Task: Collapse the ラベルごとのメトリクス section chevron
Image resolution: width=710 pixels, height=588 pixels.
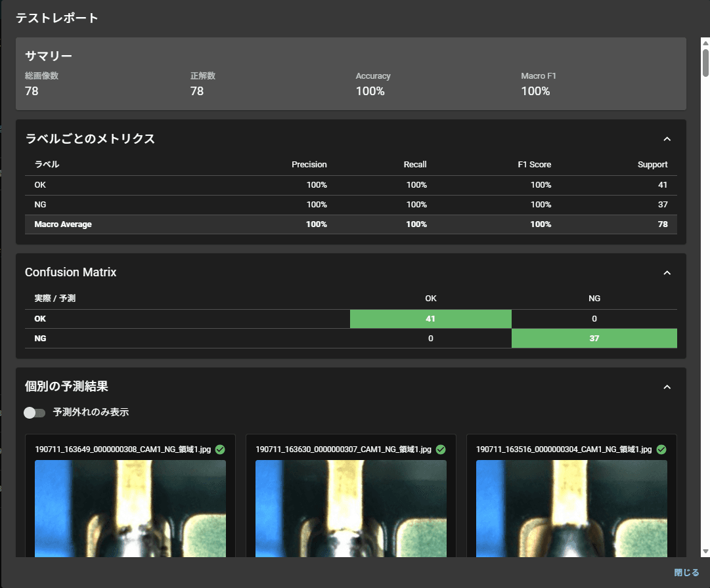Action: pyautogui.click(x=667, y=138)
